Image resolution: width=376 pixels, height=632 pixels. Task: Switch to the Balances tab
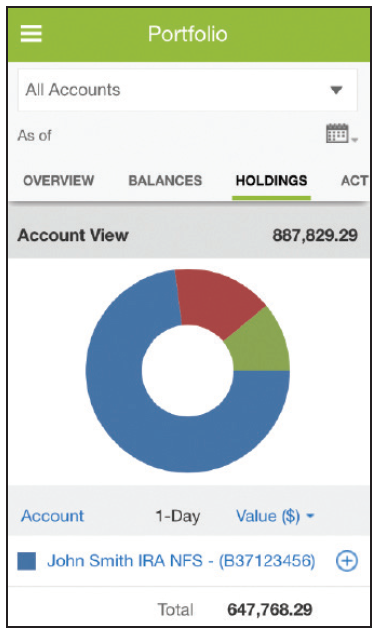click(x=165, y=180)
